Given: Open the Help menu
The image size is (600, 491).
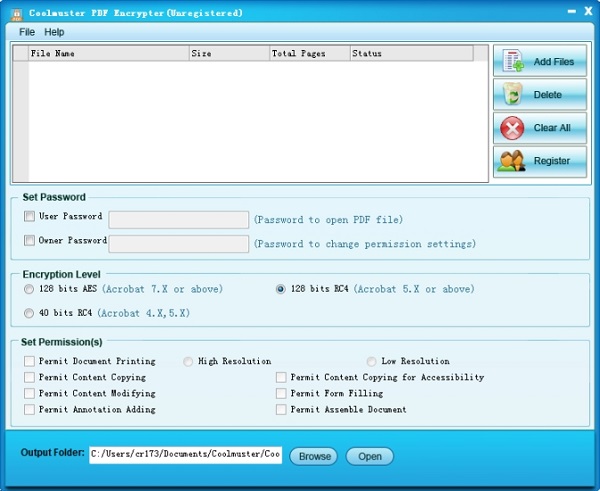Looking at the screenshot, I should (54, 32).
